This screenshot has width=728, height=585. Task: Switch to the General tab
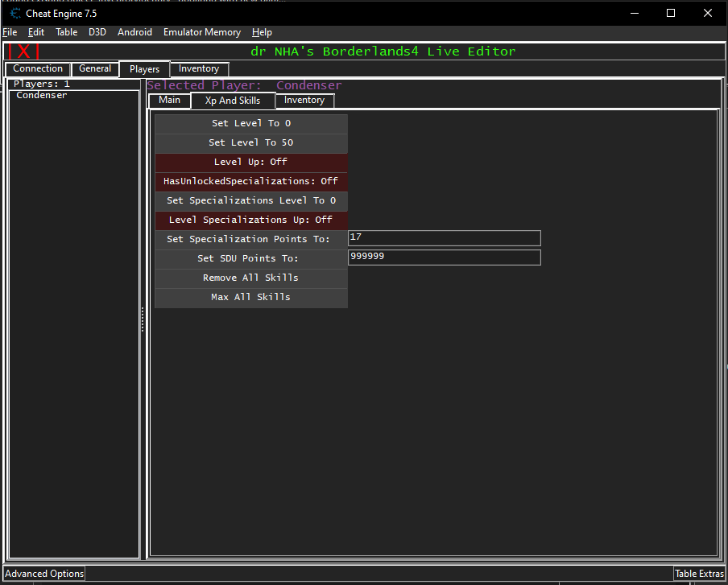coord(95,68)
